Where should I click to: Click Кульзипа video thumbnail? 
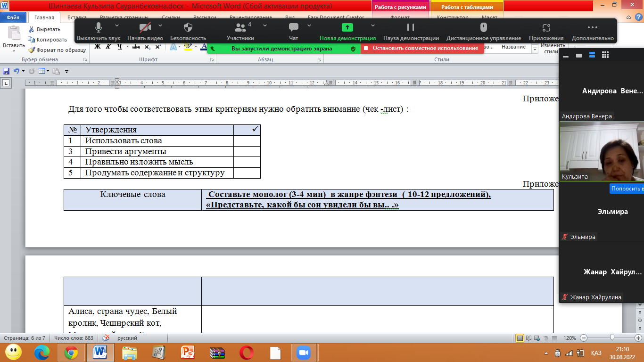point(602,151)
